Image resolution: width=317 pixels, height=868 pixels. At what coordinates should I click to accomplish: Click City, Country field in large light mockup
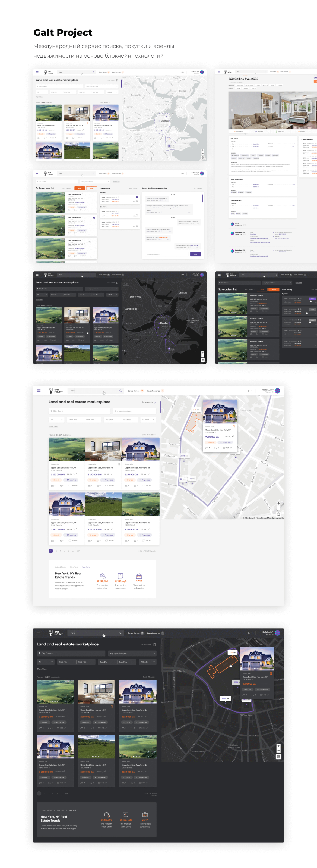tap(80, 411)
